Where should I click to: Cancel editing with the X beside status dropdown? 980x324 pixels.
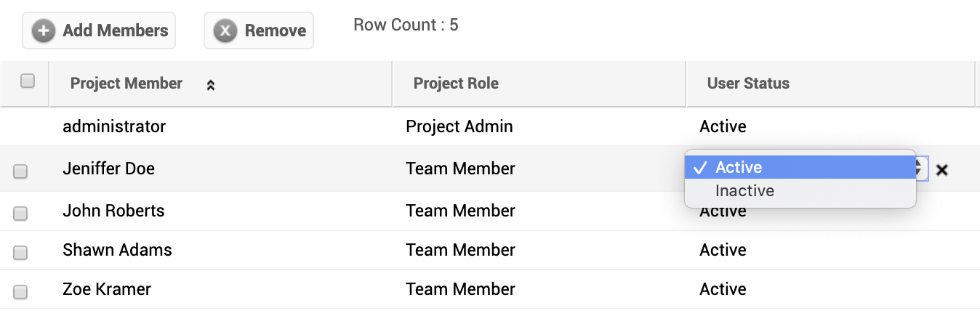pos(942,170)
